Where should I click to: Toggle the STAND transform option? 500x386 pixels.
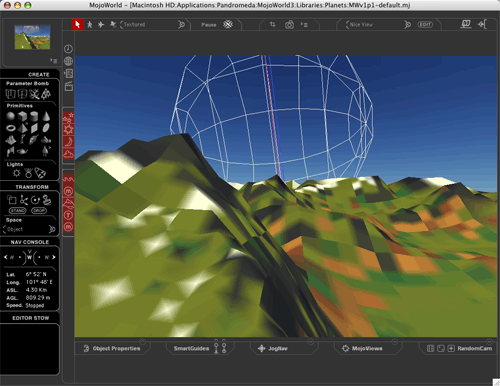(18, 211)
